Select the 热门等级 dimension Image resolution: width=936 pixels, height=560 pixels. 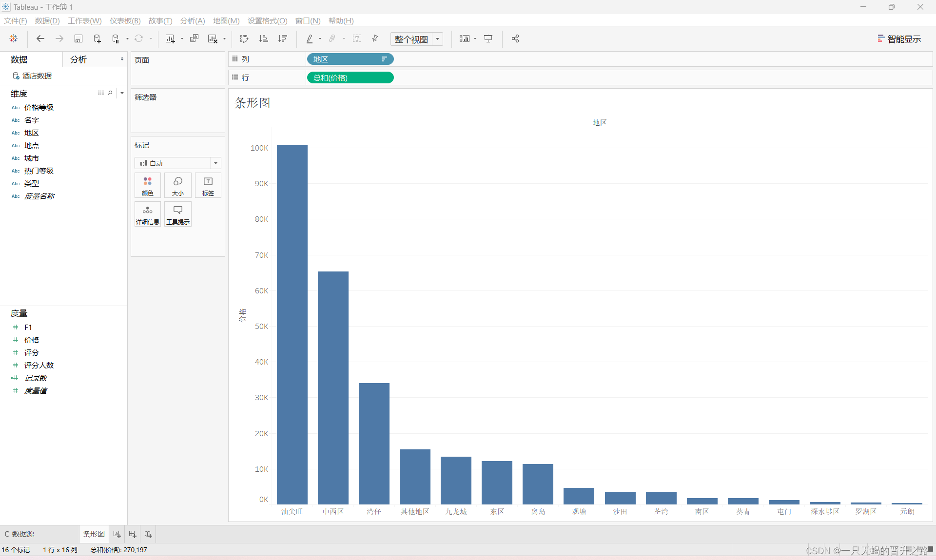pos(39,171)
